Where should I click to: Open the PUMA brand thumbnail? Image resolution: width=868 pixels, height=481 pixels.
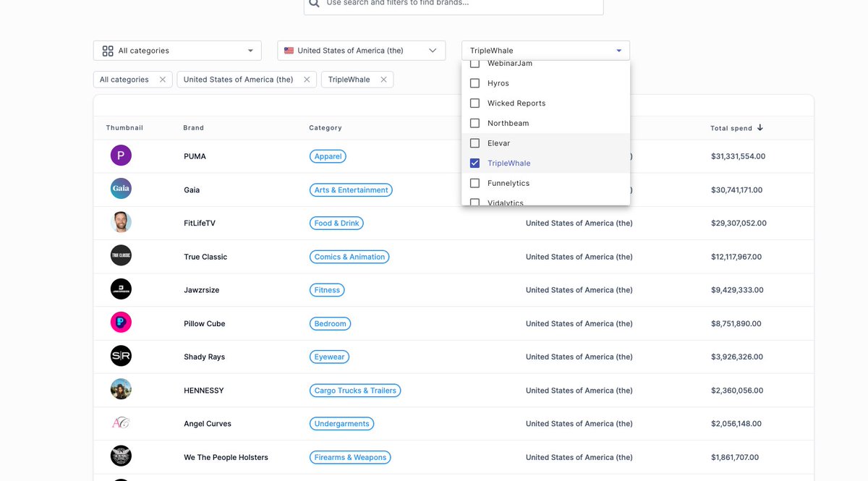click(121, 156)
